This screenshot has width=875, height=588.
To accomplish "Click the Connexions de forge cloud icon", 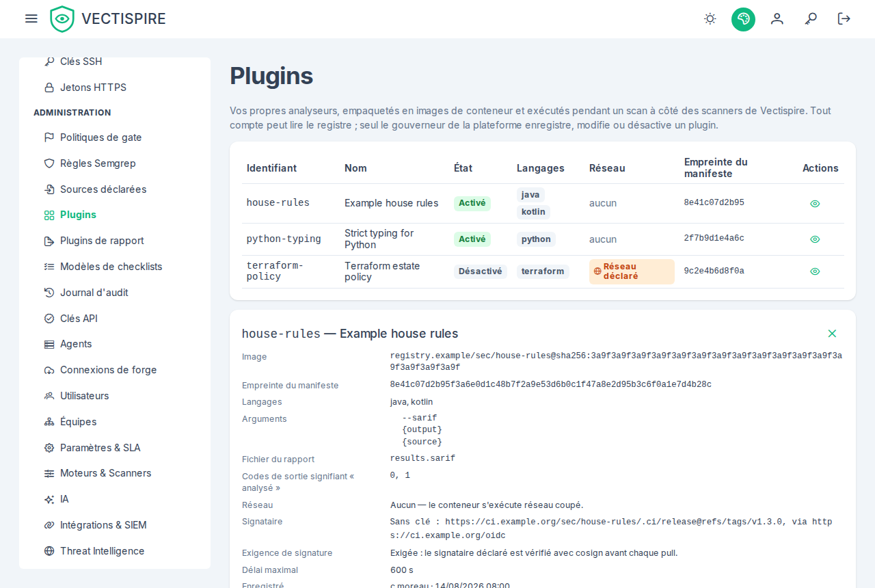I will coord(49,370).
